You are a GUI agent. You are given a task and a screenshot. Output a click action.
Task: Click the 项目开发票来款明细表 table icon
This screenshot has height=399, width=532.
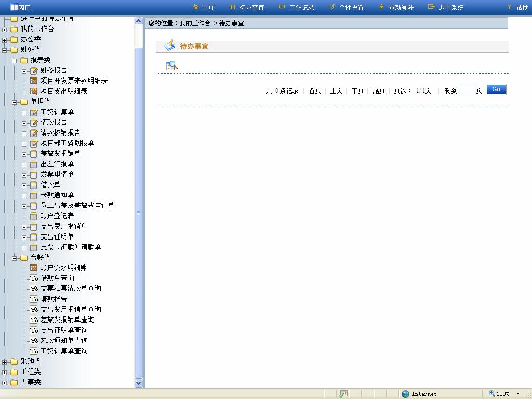coord(33,81)
